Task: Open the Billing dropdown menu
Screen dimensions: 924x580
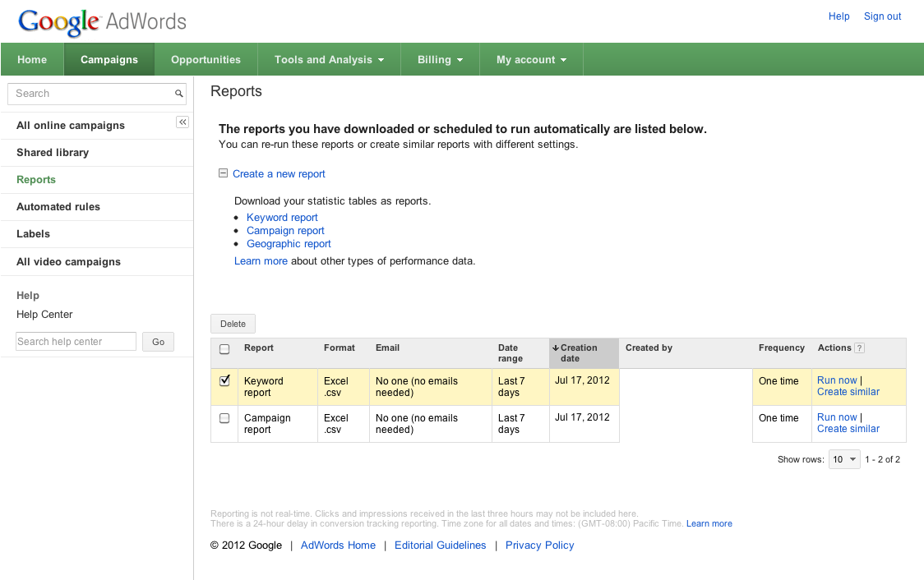Action: pos(440,59)
